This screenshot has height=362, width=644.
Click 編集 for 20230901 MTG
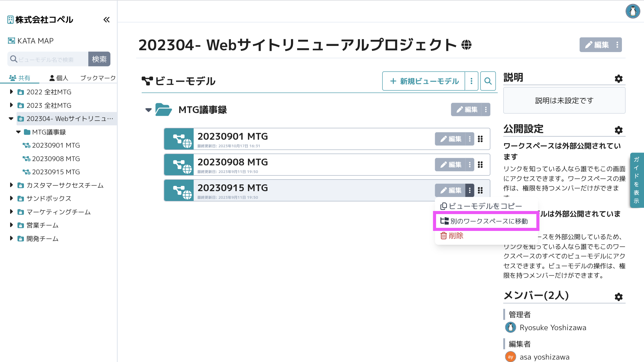pyautogui.click(x=450, y=139)
